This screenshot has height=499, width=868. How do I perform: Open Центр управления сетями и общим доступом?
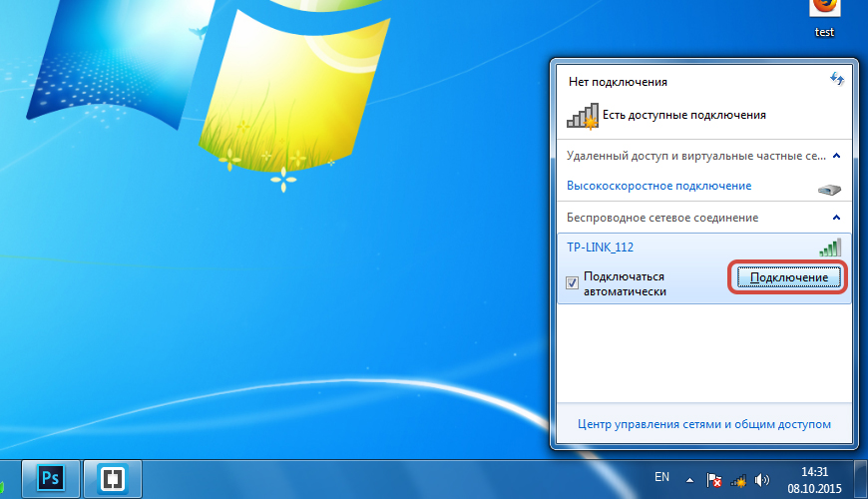[x=704, y=424]
